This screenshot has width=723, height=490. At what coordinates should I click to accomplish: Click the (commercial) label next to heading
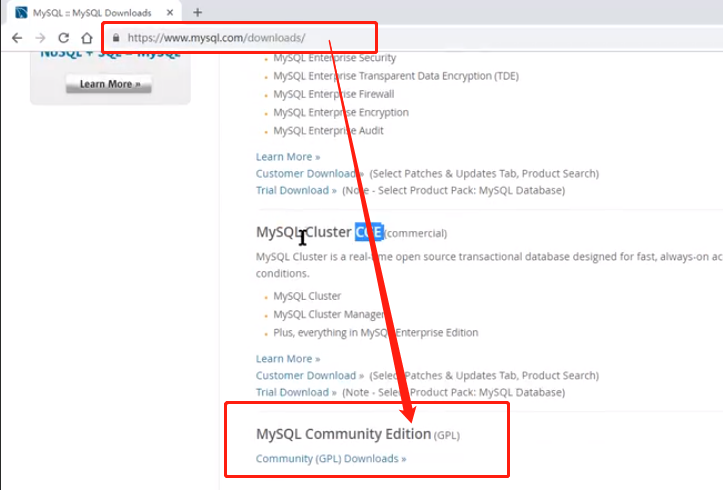pyautogui.click(x=415, y=233)
